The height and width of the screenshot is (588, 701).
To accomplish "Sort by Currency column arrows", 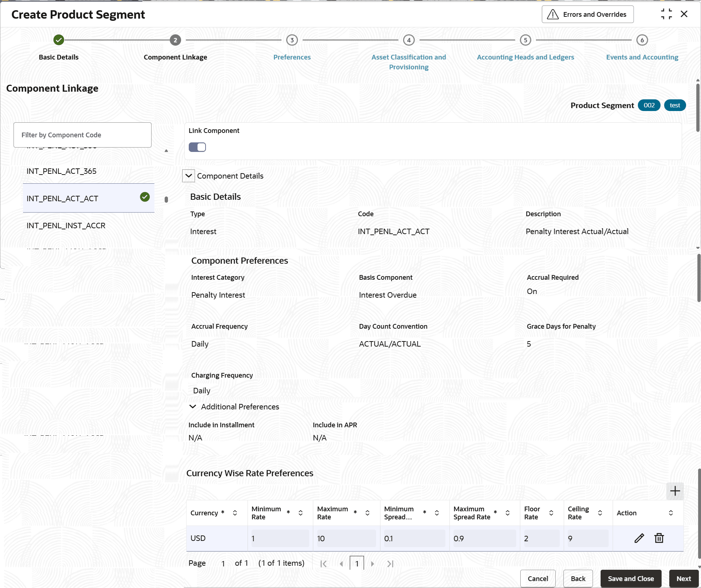I will pos(235,513).
